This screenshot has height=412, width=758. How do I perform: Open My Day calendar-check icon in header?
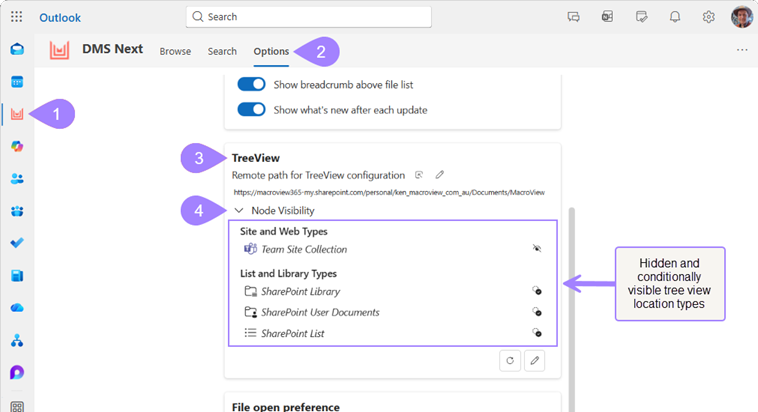click(641, 17)
